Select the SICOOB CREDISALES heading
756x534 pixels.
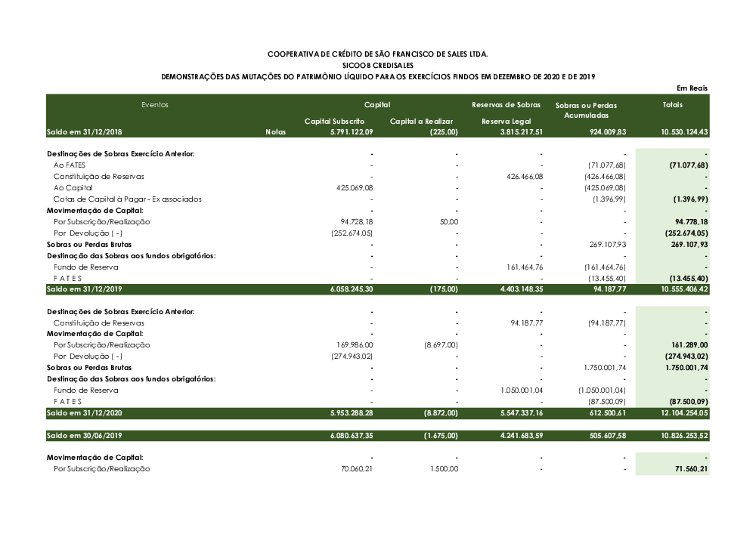pyautogui.click(x=377, y=66)
